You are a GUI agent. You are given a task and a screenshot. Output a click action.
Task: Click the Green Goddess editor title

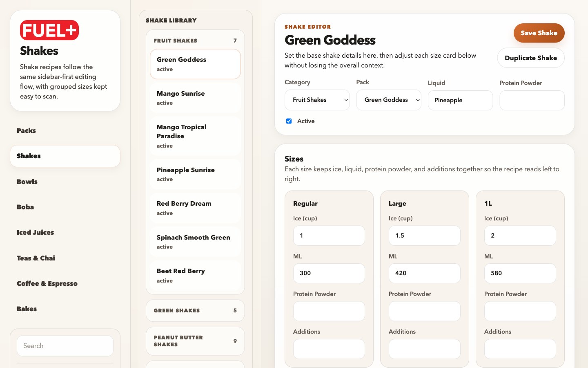tap(330, 40)
